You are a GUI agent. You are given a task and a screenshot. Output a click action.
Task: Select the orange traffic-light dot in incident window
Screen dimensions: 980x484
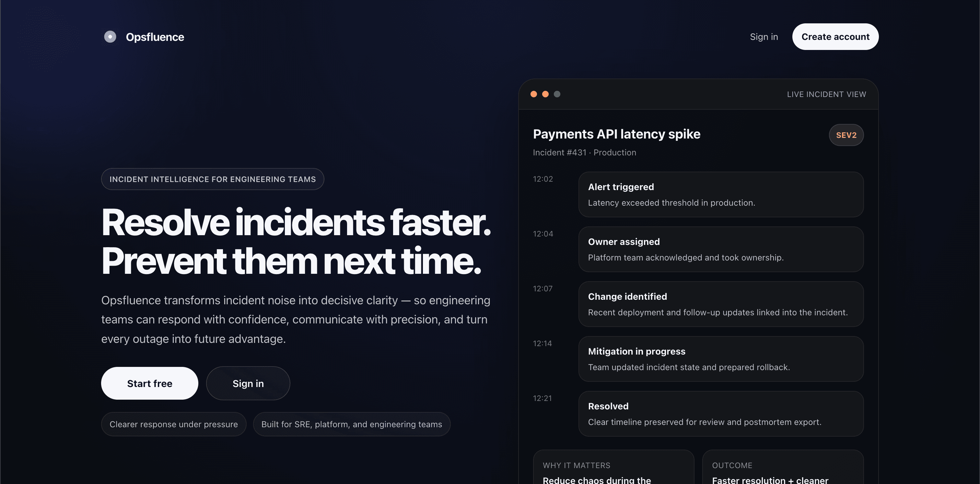(x=545, y=94)
